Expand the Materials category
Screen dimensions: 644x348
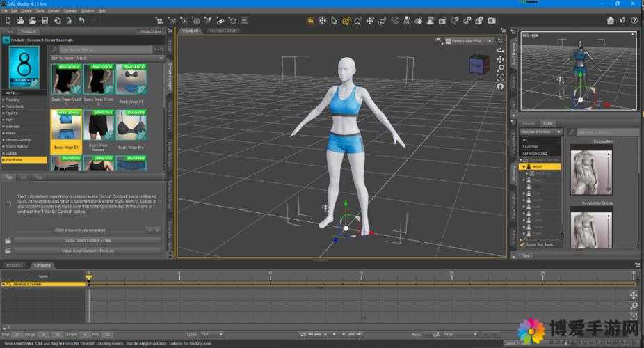(3, 127)
